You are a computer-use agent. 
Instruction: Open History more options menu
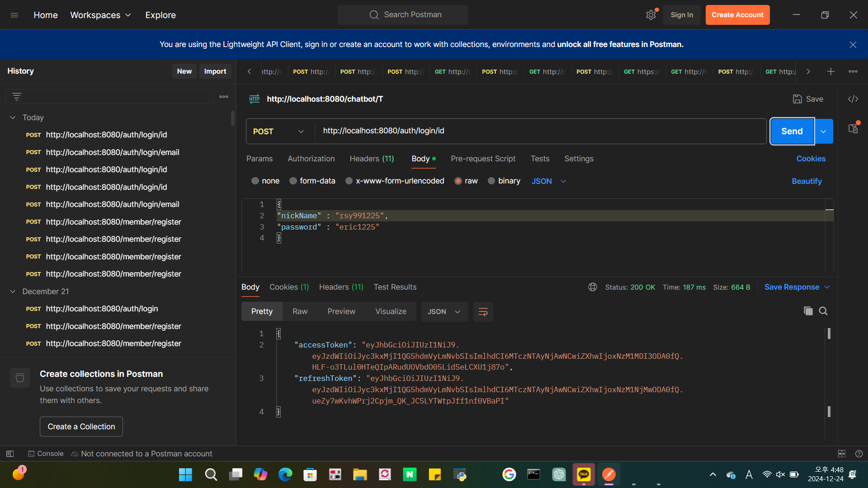[224, 97]
